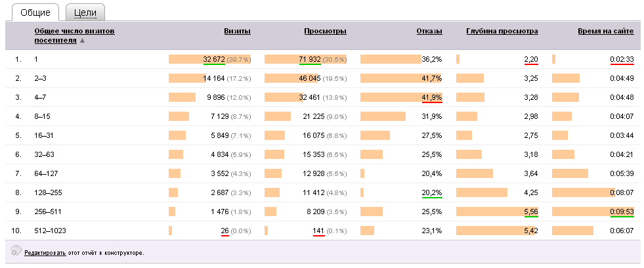The width and height of the screenshot is (644, 268).
Task: Click the 20,2% bounce rate in row 8
Action: pos(431,192)
